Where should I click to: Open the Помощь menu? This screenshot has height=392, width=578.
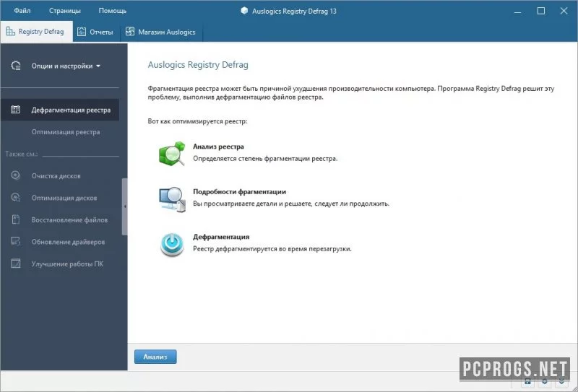tap(113, 11)
